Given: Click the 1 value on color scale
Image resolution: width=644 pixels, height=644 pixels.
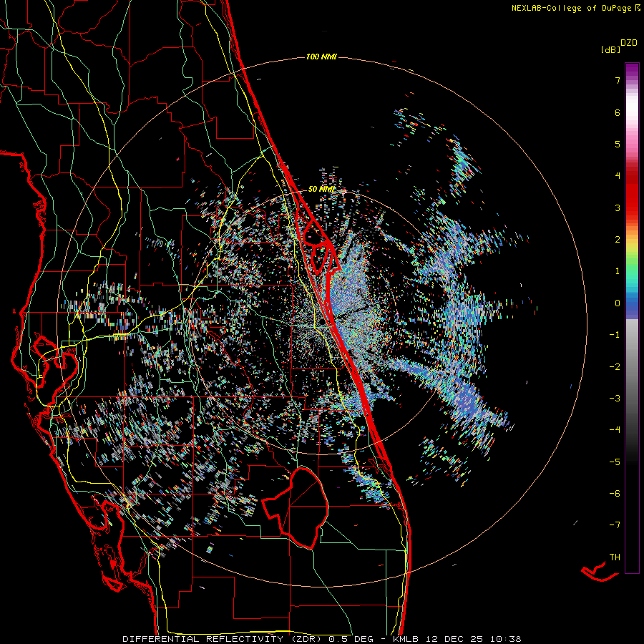Looking at the screenshot, I should coord(618,271).
